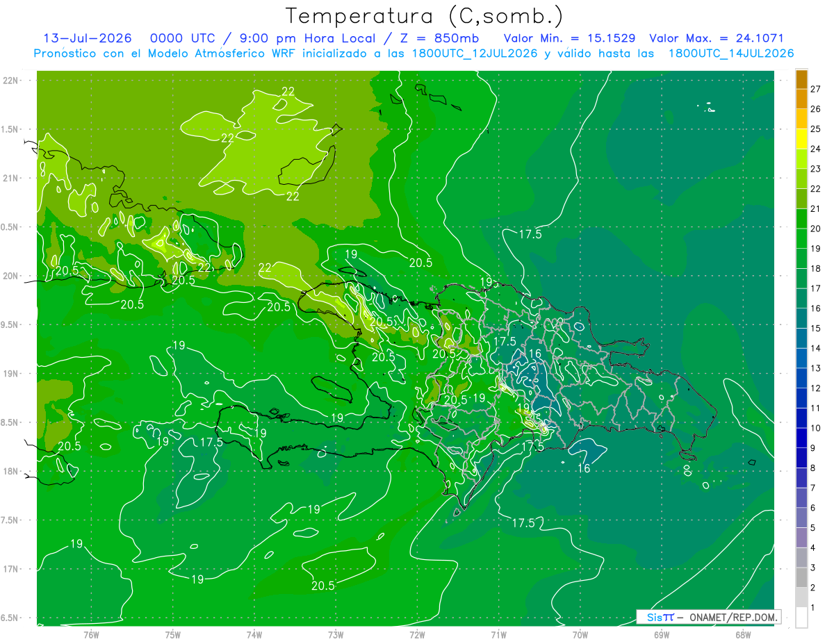The width and height of the screenshot is (834, 644).
Task: Click the 73W longitude axis label
Action: click(x=336, y=634)
